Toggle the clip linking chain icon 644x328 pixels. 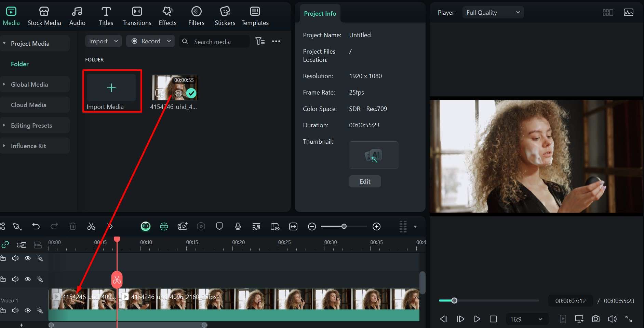22,245
